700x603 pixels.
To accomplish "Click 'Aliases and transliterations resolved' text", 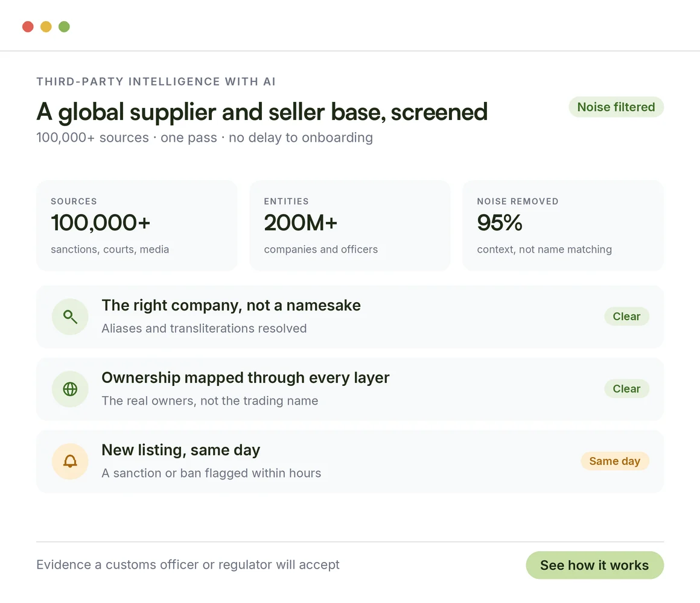I will coord(204,328).
